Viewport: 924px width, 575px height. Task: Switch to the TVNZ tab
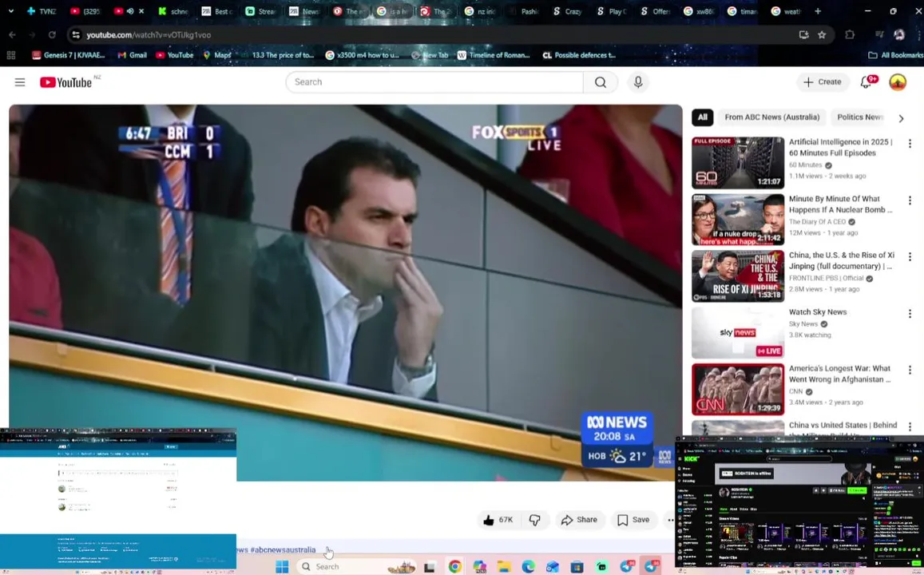pyautogui.click(x=42, y=11)
